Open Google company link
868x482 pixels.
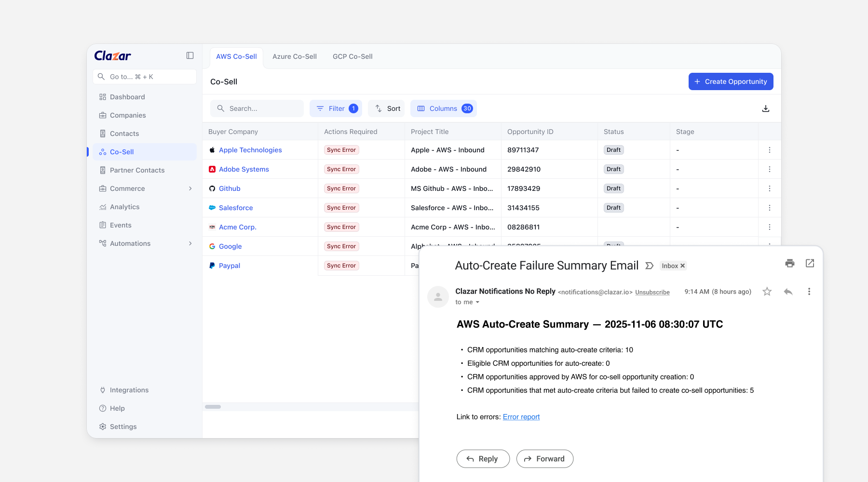click(x=231, y=246)
